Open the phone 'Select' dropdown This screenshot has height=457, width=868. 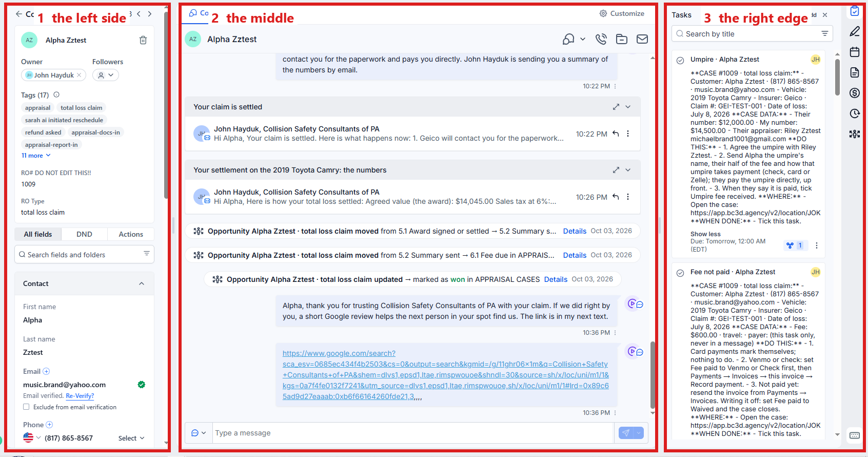click(131, 438)
